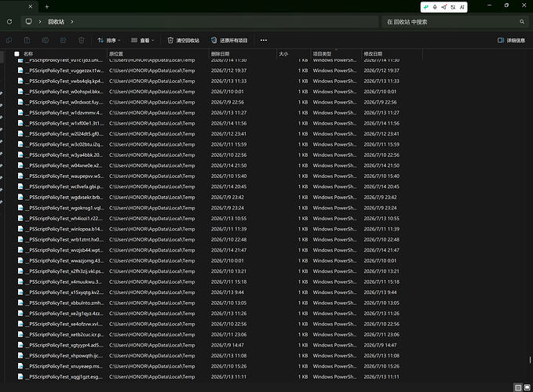Screen dimensions: 533x392
Task: Click the file icon of the w0ohspxl.bkx row
Action: (x=20, y=92)
